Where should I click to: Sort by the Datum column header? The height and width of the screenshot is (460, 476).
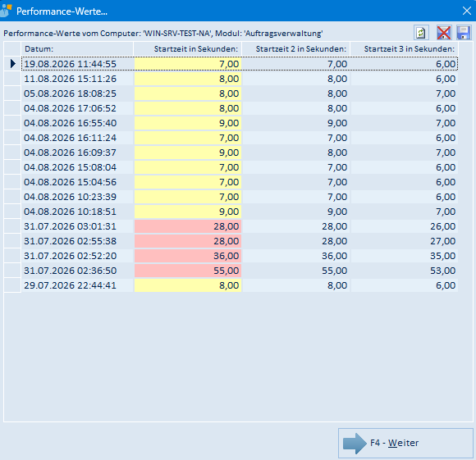click(77, 49)
